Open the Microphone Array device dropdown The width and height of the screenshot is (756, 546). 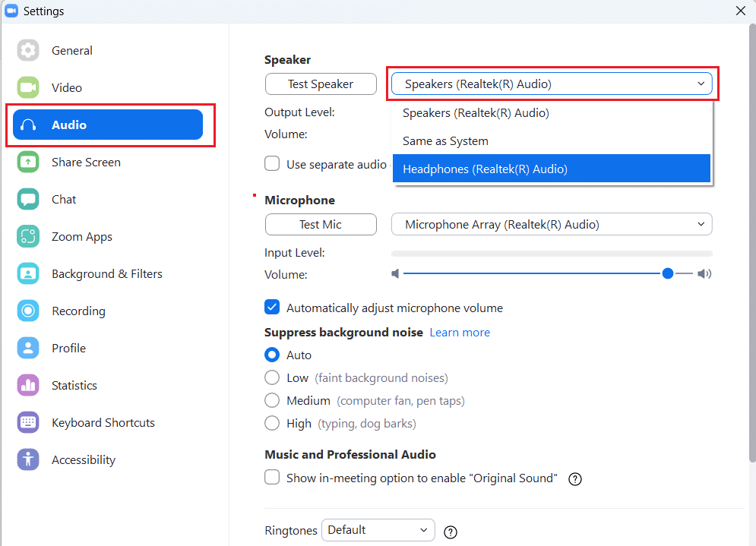click(x=552, y=224)
